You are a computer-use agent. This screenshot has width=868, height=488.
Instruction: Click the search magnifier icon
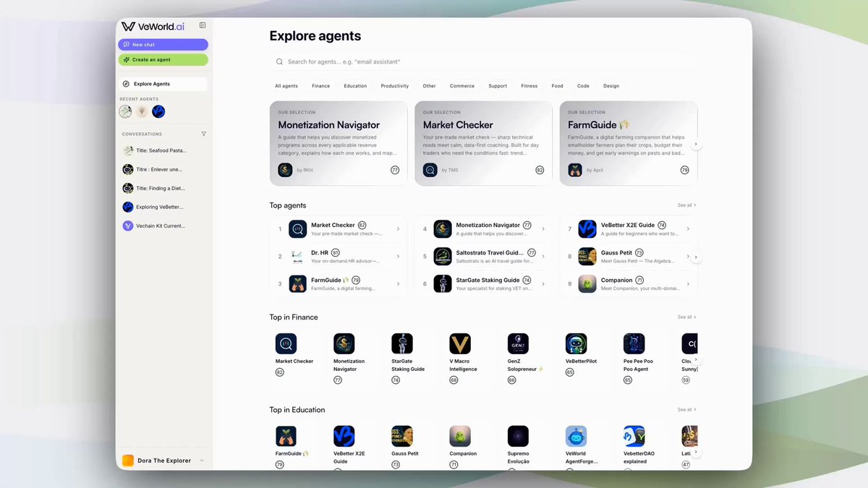point(279,62)
